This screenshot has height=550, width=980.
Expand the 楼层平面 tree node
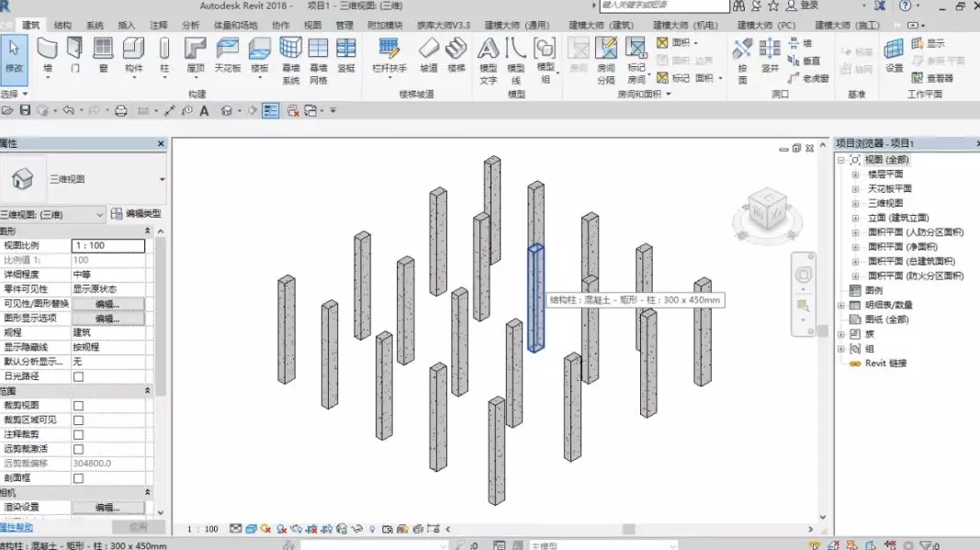(855, 174)
